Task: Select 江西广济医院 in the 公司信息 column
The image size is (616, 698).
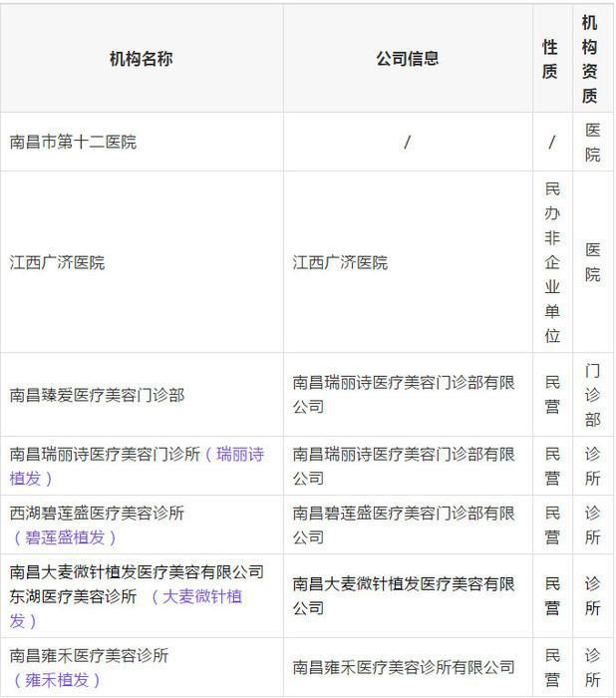Action: tap(340, 262)
